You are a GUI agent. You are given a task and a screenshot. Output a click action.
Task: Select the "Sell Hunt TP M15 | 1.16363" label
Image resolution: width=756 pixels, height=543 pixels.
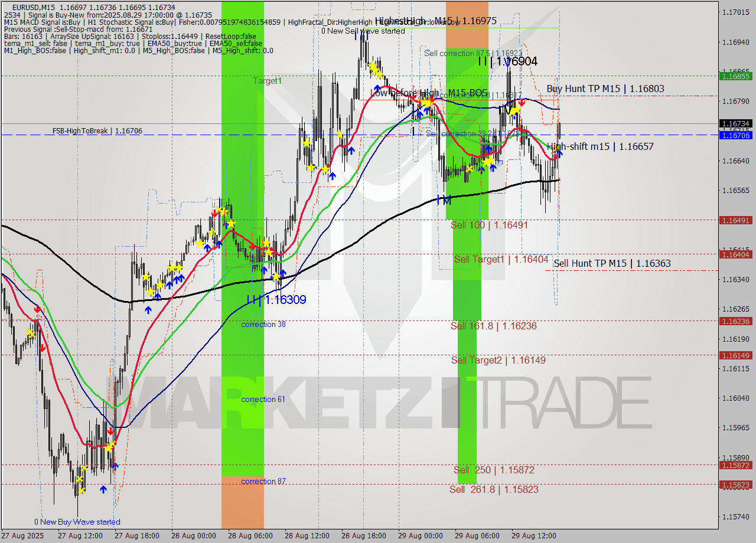(613, 263)
